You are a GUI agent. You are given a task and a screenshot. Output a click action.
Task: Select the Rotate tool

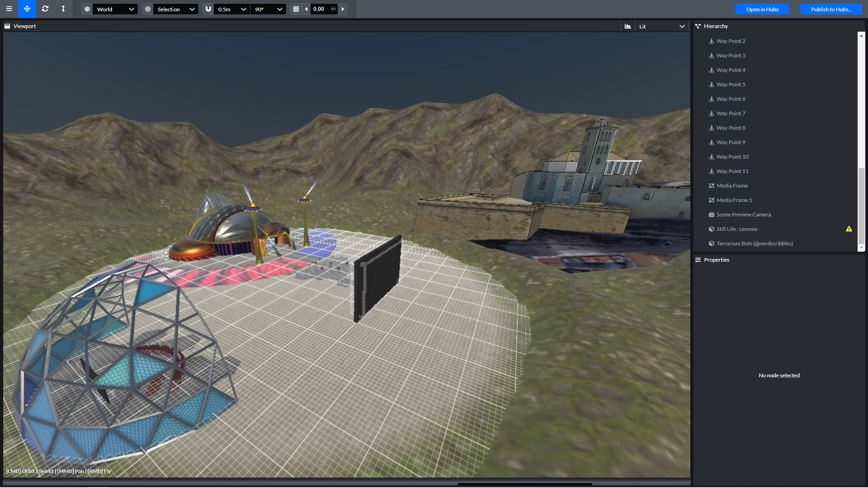tap(45, 9)
